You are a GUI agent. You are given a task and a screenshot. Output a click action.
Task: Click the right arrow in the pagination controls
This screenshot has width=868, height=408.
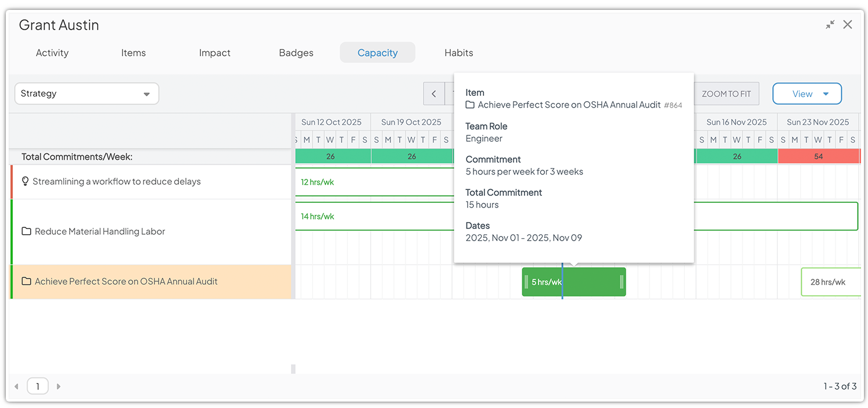pos(58,386)
